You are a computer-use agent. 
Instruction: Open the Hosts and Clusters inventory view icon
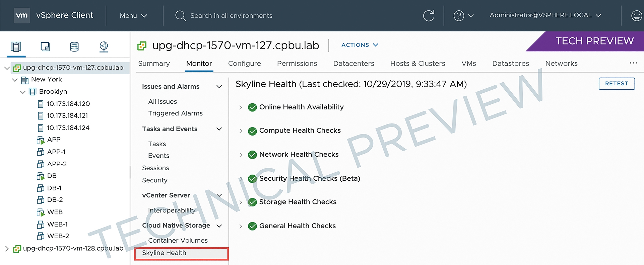pyautogui.click(x=16, y=47)
